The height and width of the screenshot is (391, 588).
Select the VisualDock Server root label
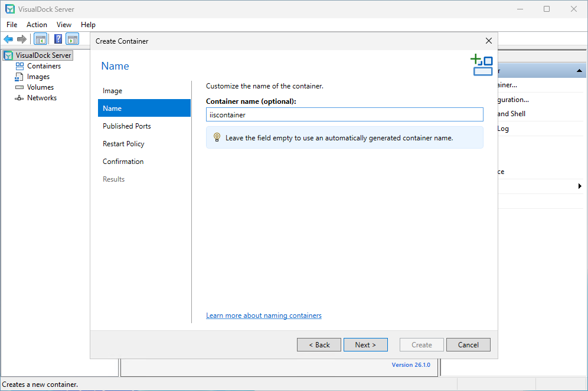(43, 55)
